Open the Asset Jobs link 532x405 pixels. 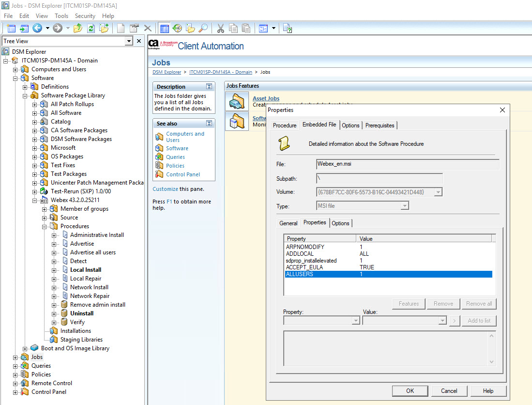click(x=266, y=98)
